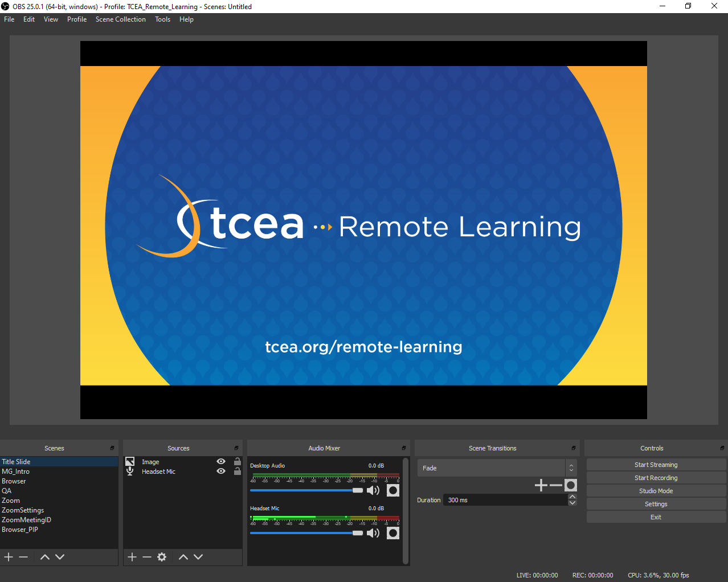Select the Zoom scene
The height and width of the screenshot is (582, 728).
[x=59, y=501]
